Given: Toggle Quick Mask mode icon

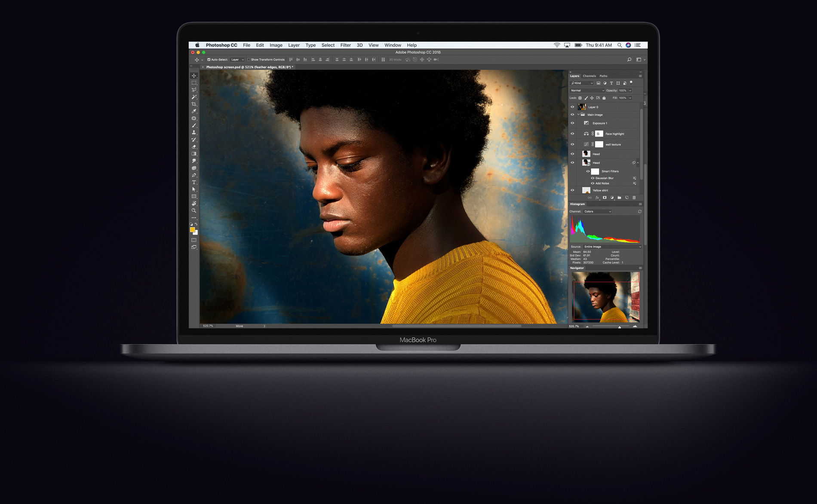Looking at the screenshot, I should click(x=194, y=240).
